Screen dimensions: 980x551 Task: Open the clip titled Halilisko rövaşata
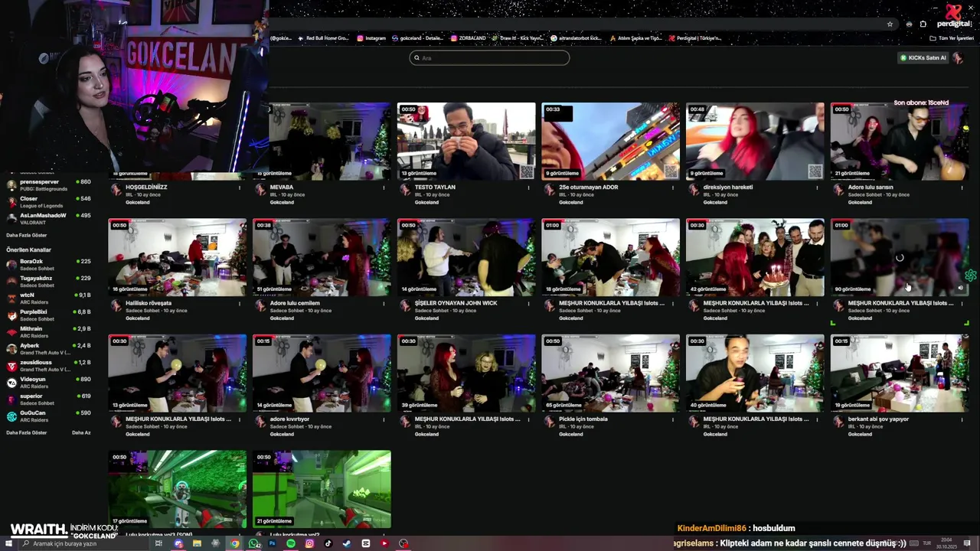point(149,303)
